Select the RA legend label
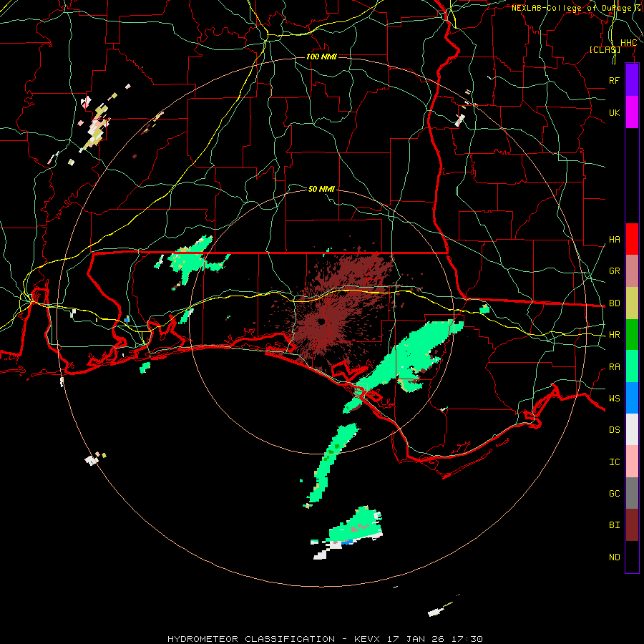644x644 pixels. pyautogui.click(x=614, y=367)
